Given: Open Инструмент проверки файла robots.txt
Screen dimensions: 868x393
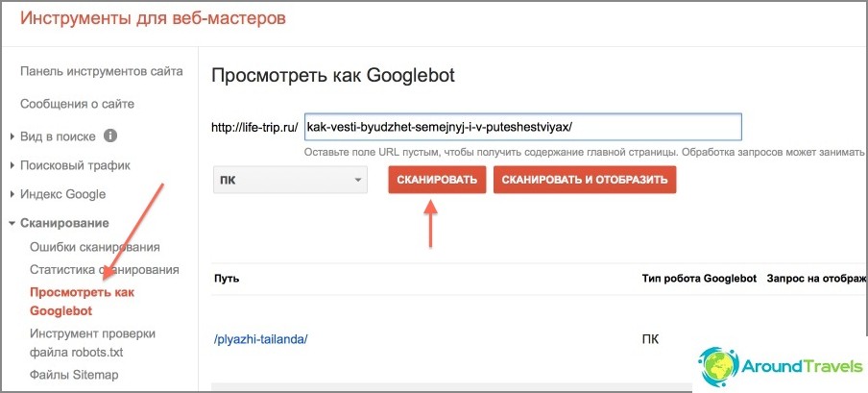Looking at the screenshot, I should (x=92, y=343).
